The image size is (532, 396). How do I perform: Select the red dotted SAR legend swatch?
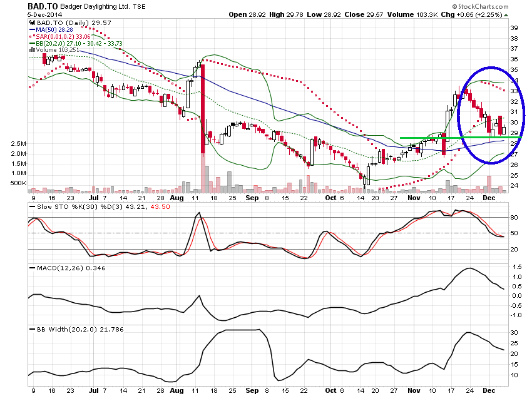tap(32, 37)
